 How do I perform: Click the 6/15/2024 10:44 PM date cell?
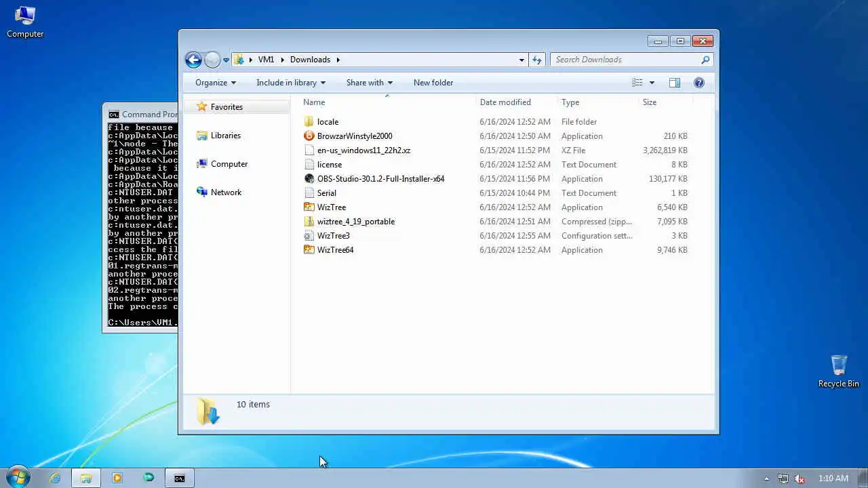[x=515, y=193]
